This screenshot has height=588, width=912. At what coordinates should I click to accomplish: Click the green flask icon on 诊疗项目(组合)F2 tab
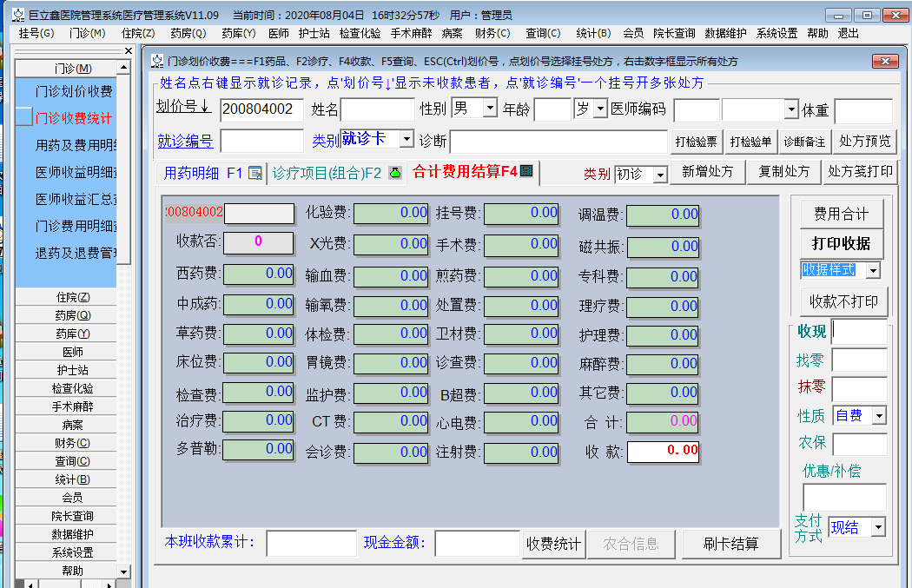pyautogui.click(x=393, y=173)
